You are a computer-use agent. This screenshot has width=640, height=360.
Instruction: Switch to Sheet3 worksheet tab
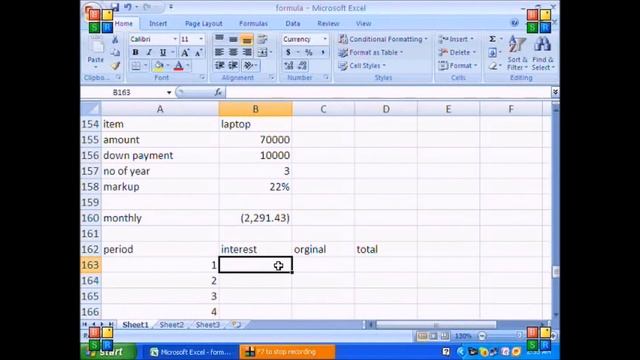[207, 325]
